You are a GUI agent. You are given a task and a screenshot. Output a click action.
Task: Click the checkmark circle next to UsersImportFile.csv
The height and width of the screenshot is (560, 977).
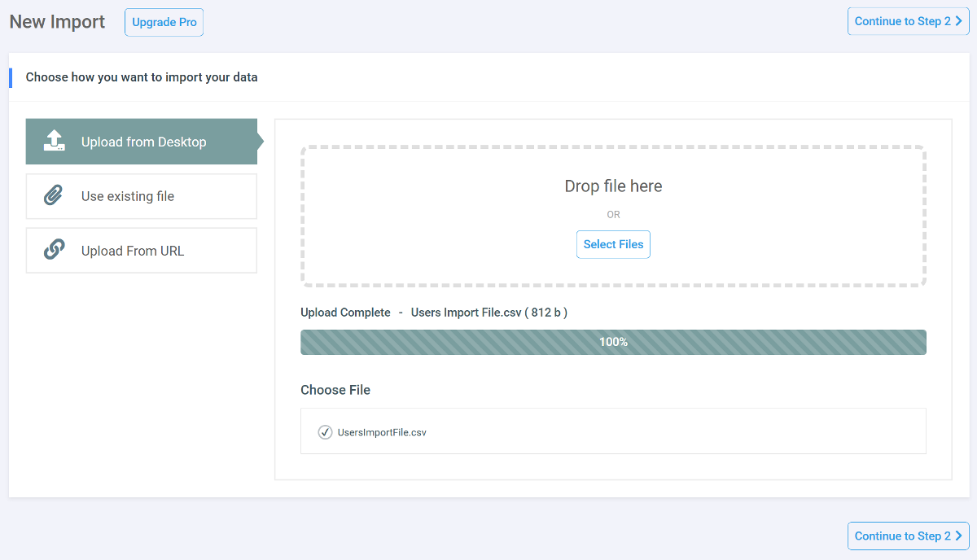click(325, 432)
